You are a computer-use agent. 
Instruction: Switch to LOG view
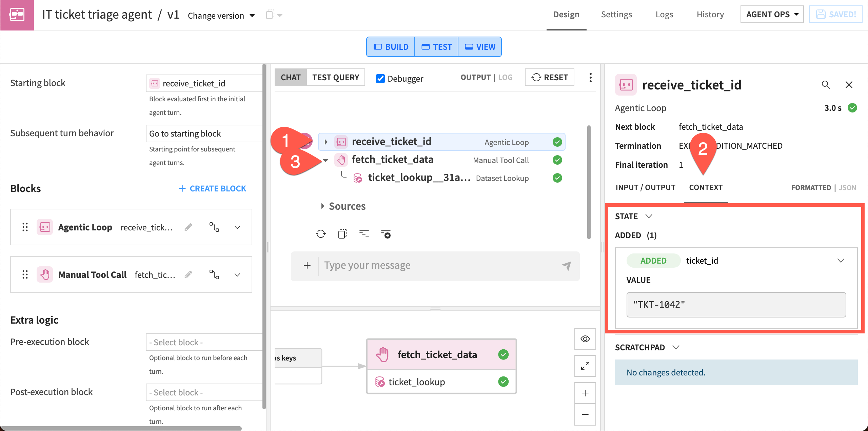pos(506,78)
